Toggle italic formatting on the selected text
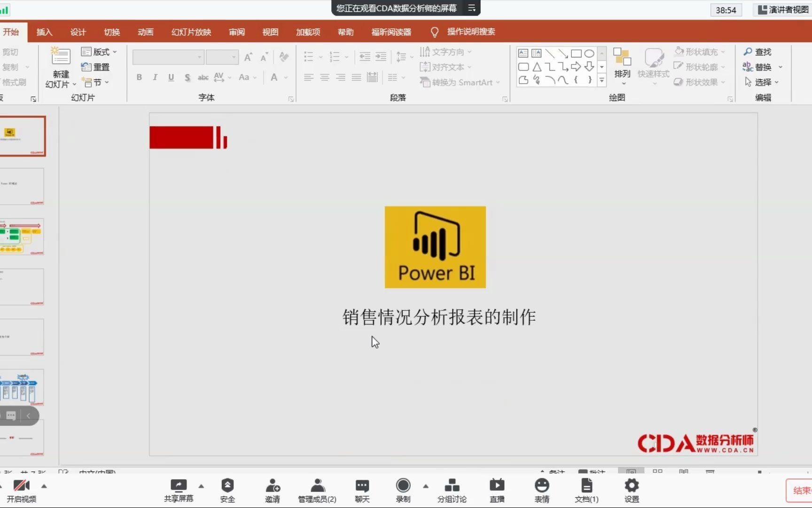 pos(155,77)
